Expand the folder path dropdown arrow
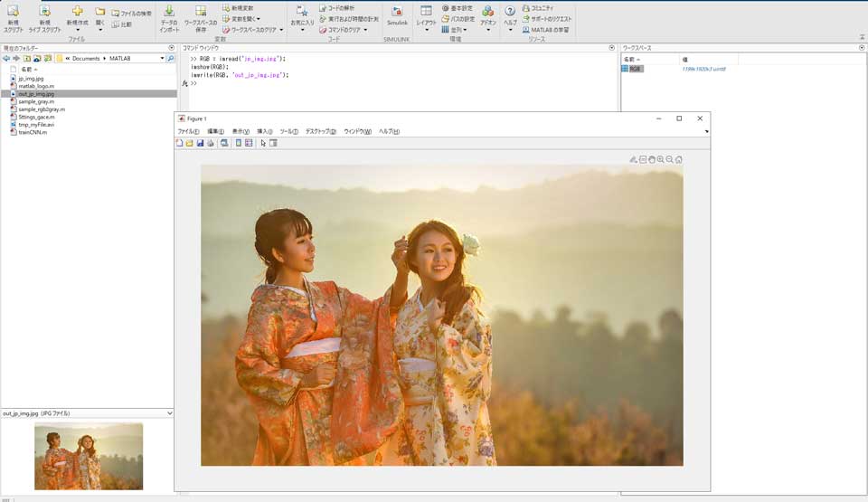 (x=162, y=59)
